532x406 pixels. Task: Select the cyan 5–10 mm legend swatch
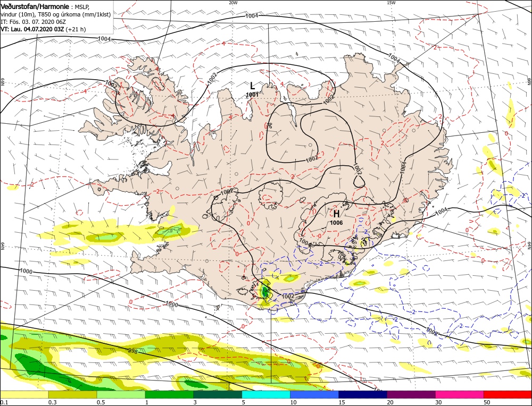tap(266, 394)
